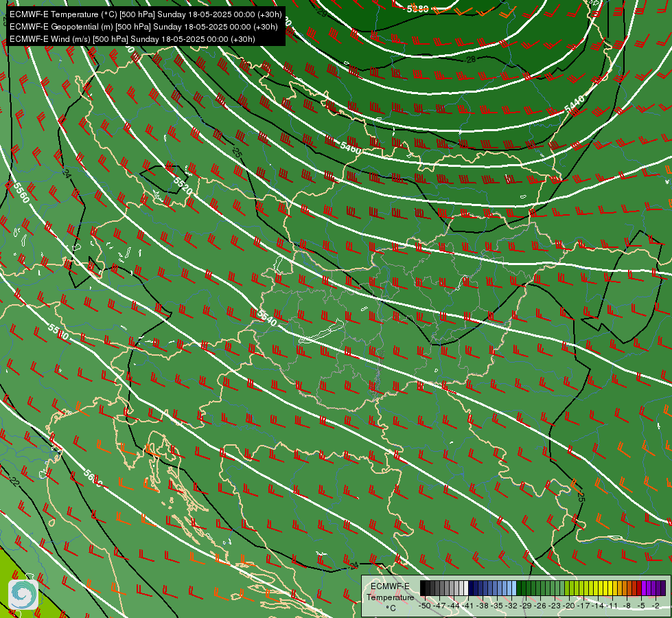Image resolution: width=672 pixels, height=618 pixels.
Task: Click the -38 legend scale label
Action: pos(483,606)
